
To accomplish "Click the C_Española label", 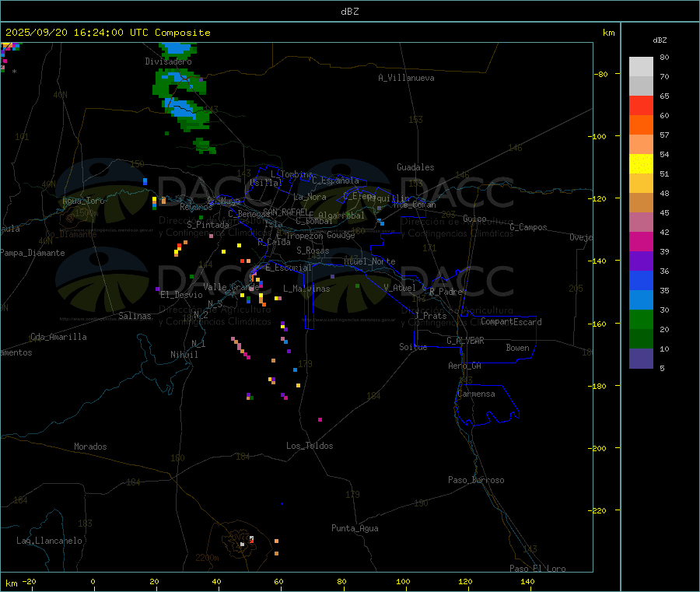I will point(335,180).
